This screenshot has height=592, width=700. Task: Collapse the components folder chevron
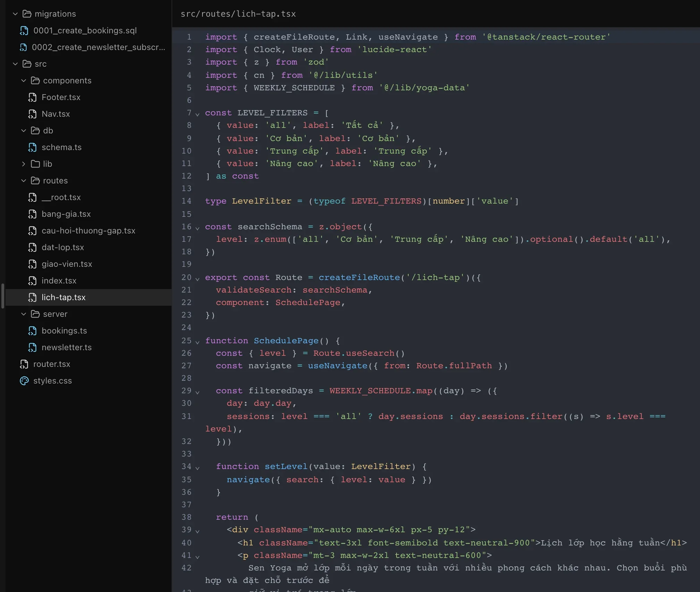click(x=24, y=81)
